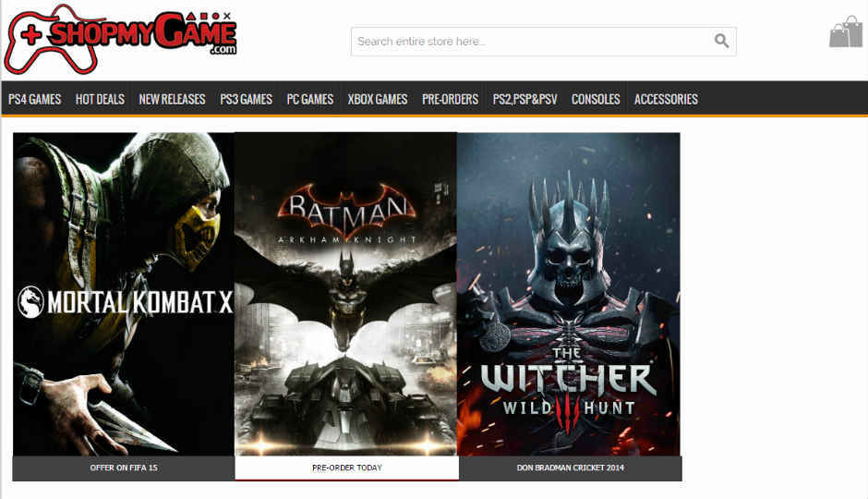Viewport: 868px width, 499px height.
Task: Select the Mortal Kombat X banner
Action: pos(124,294)
